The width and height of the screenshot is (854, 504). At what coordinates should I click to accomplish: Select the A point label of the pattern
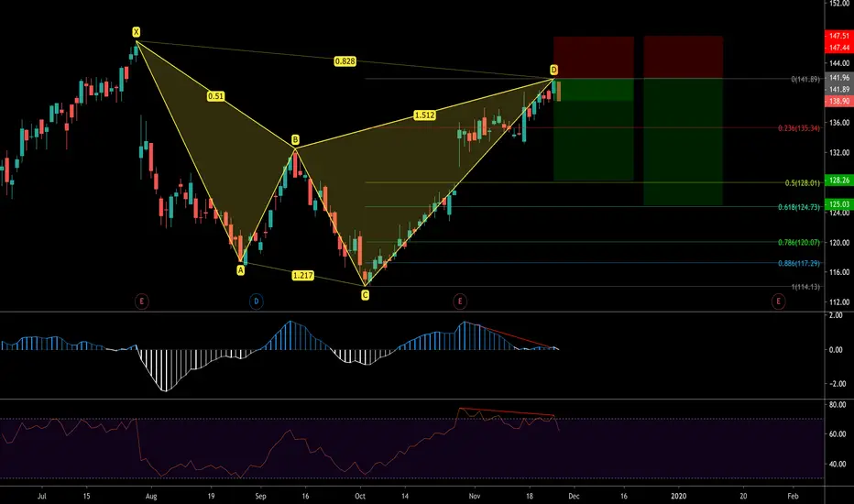pos(241,269)
